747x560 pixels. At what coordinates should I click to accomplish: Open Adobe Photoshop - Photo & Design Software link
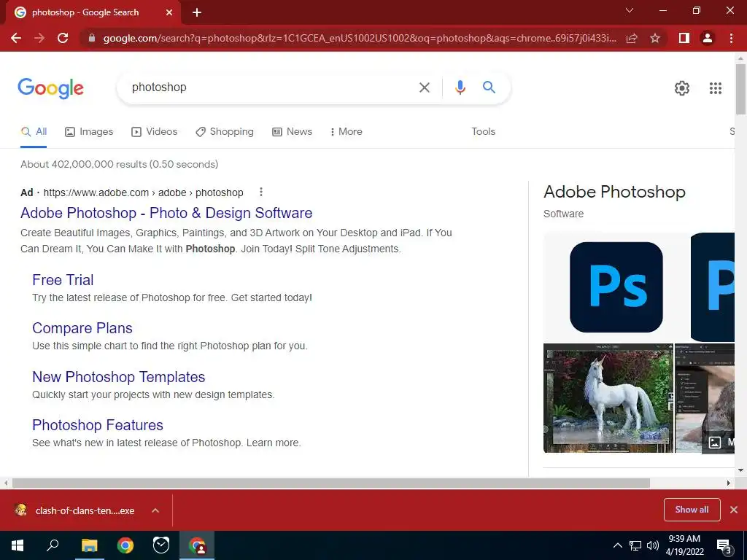166,213
